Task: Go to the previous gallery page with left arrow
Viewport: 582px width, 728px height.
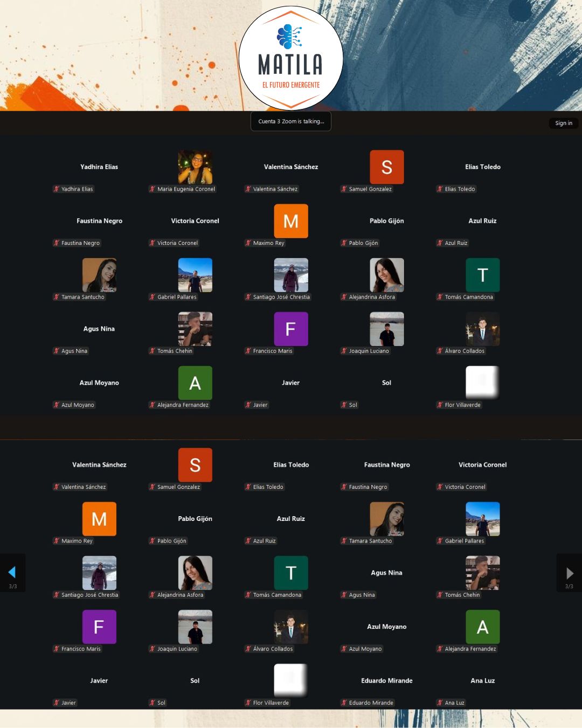Action: tap(12, 573)
